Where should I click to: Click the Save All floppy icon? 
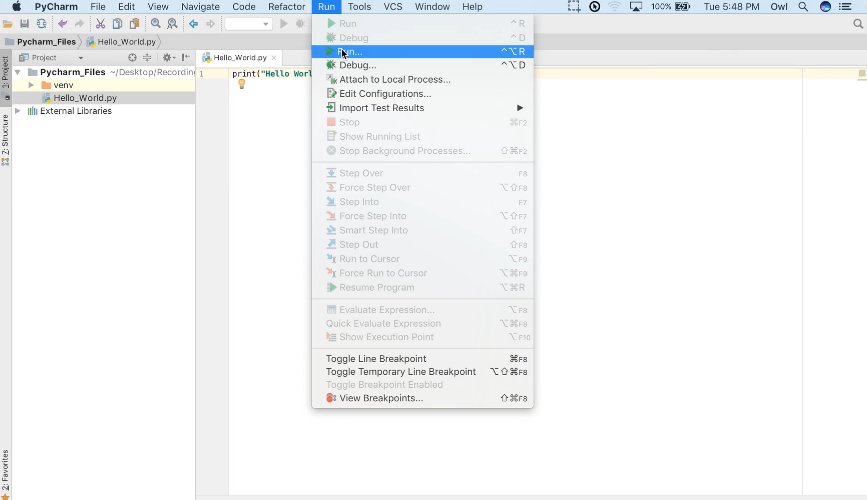tap(24, 24)
